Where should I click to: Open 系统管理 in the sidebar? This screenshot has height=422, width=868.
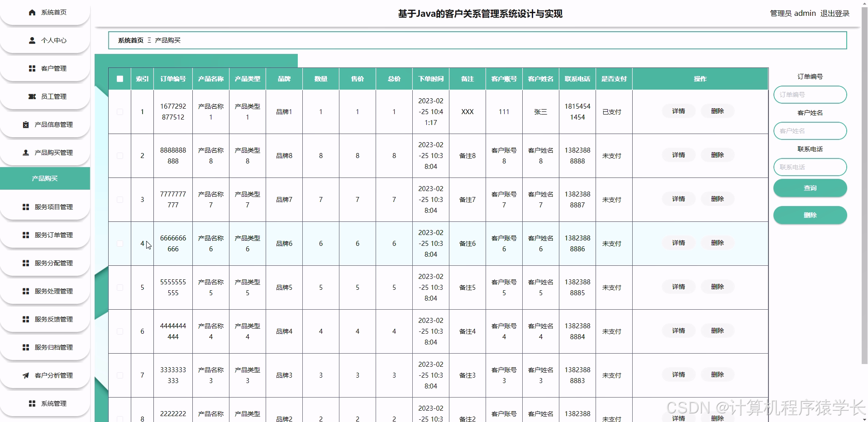click(x=45, y=403)
